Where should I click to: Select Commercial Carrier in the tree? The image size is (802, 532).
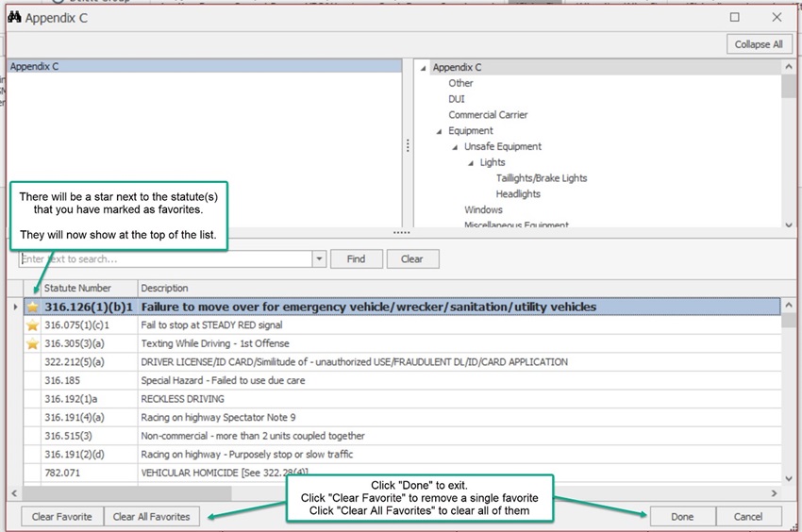pos(488,115)
